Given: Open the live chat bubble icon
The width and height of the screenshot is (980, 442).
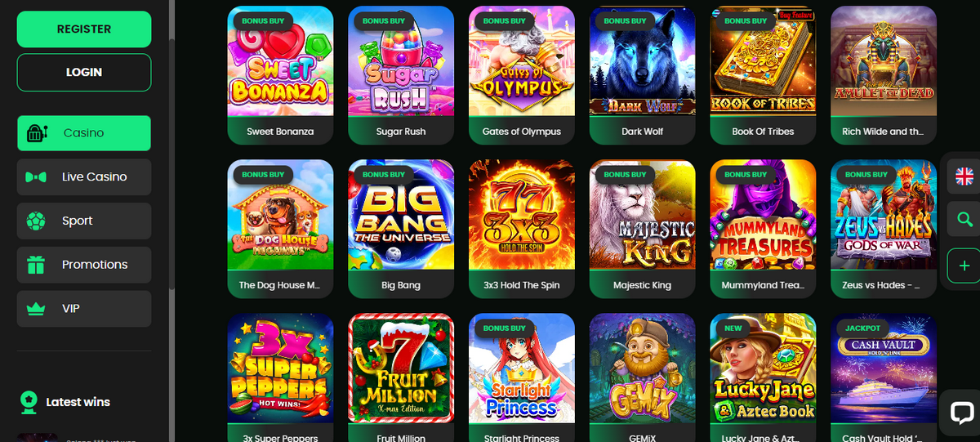Looking at the screenshot, I should pos(961,412).
